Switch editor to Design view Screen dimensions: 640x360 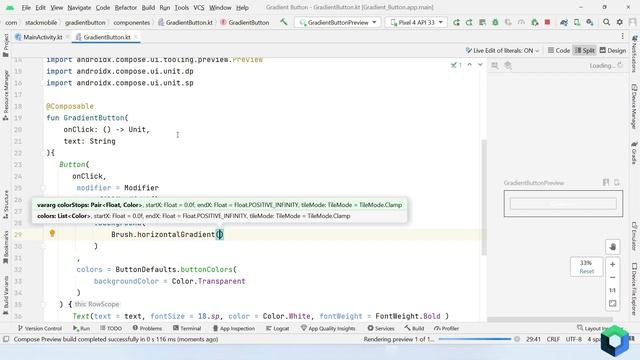click(613, 51)
